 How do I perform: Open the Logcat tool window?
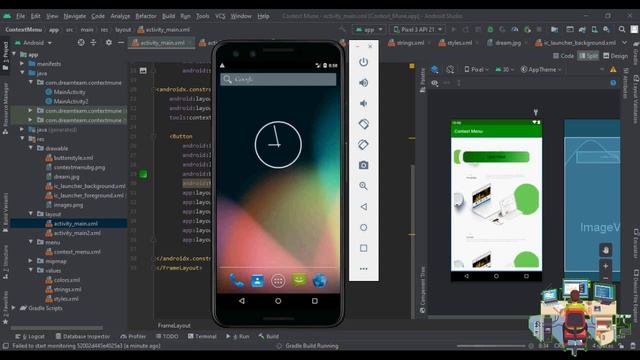(30, 336)
